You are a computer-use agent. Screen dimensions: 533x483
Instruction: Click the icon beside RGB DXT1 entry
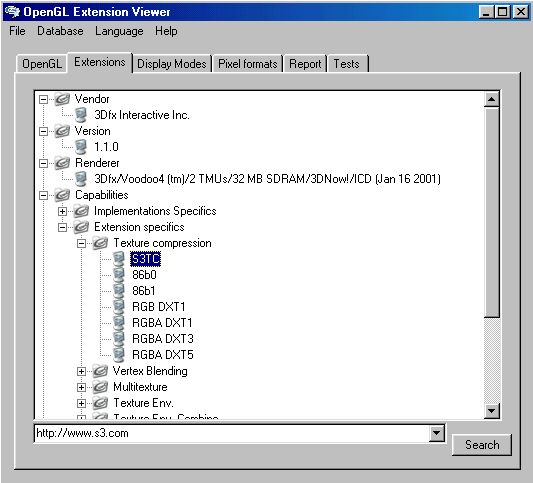tap(119, 306)
